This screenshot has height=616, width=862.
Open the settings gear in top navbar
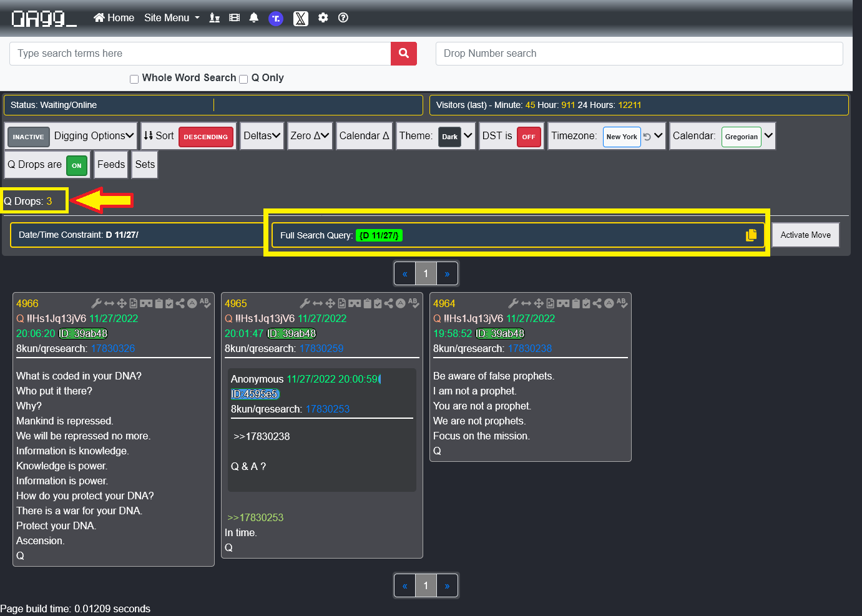tap(323, 18)
